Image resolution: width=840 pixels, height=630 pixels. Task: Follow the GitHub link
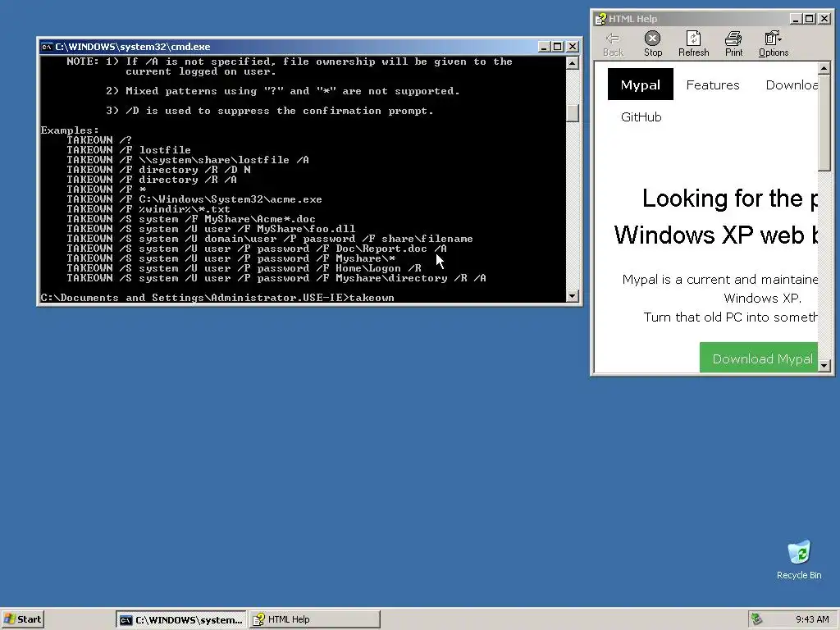point(641,116)
